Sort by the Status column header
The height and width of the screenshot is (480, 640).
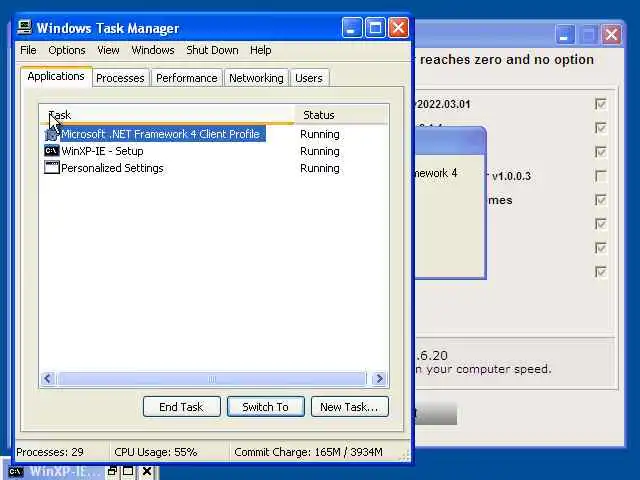pos(340,115)
